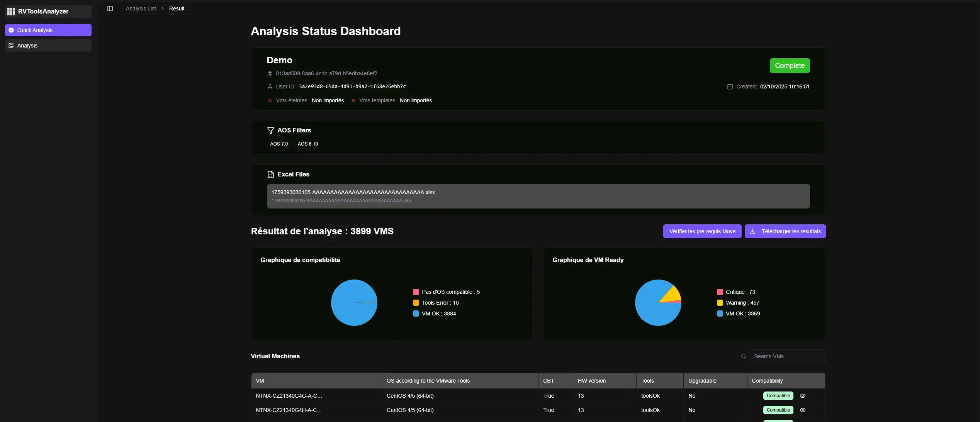Click eye icon for NTNX-CZ21340G4H-A-C row
This screenshot has width=980, height=422.
(x=802, y=410)
